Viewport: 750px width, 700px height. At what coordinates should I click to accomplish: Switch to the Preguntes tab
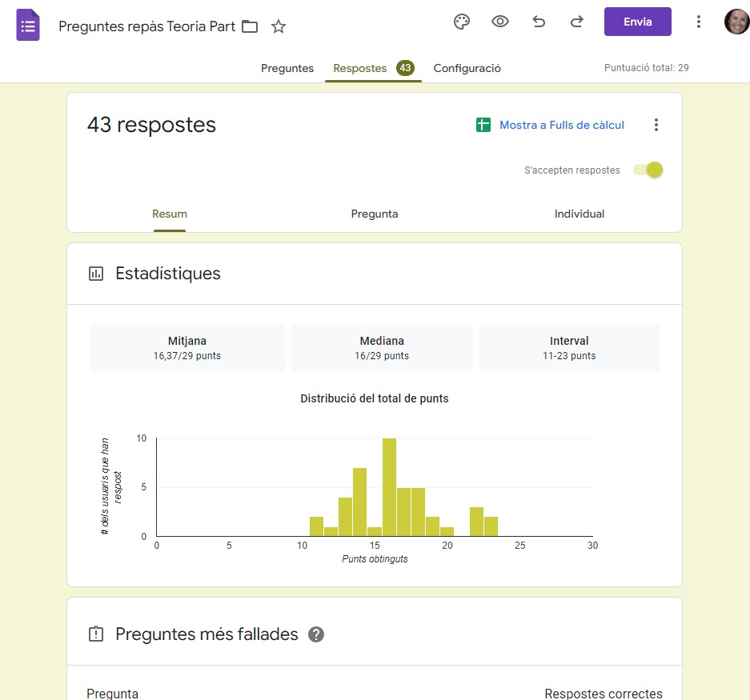[287, 68]
